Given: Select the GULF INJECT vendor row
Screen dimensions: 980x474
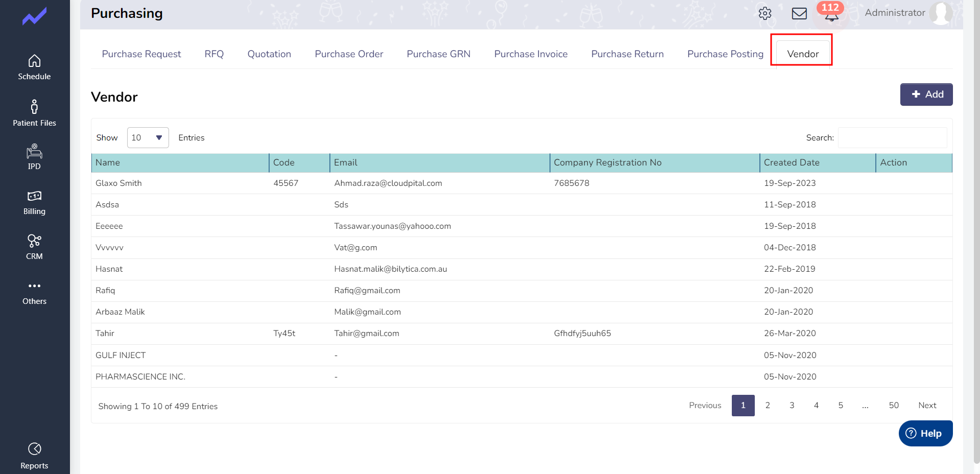Looking at the screenshot, I should click(521, 355).
